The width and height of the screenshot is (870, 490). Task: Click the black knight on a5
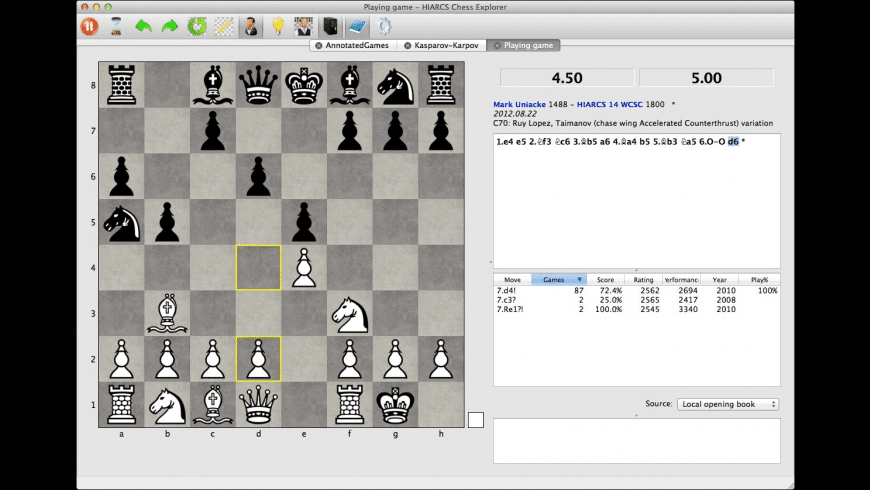click(122, 222)
